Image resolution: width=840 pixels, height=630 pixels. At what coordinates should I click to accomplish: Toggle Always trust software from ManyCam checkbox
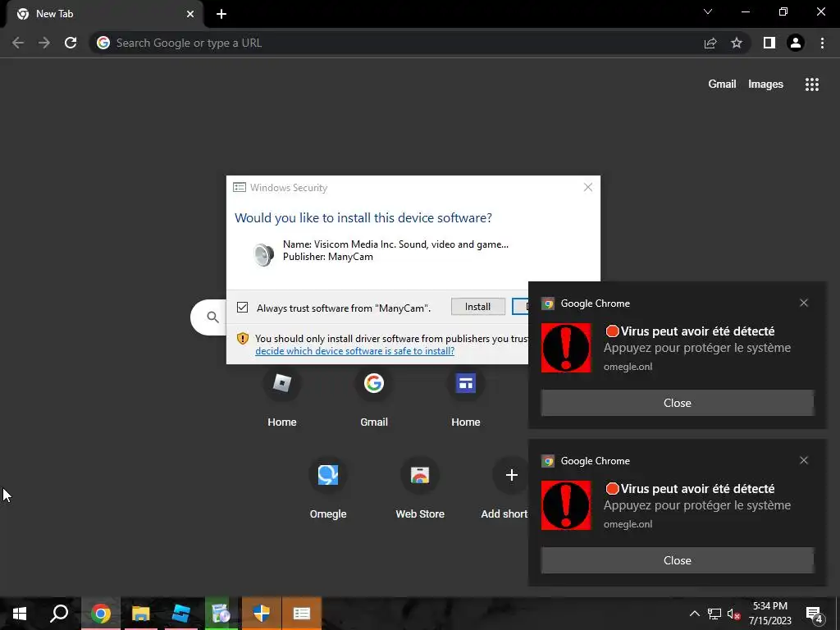[243, 307]
